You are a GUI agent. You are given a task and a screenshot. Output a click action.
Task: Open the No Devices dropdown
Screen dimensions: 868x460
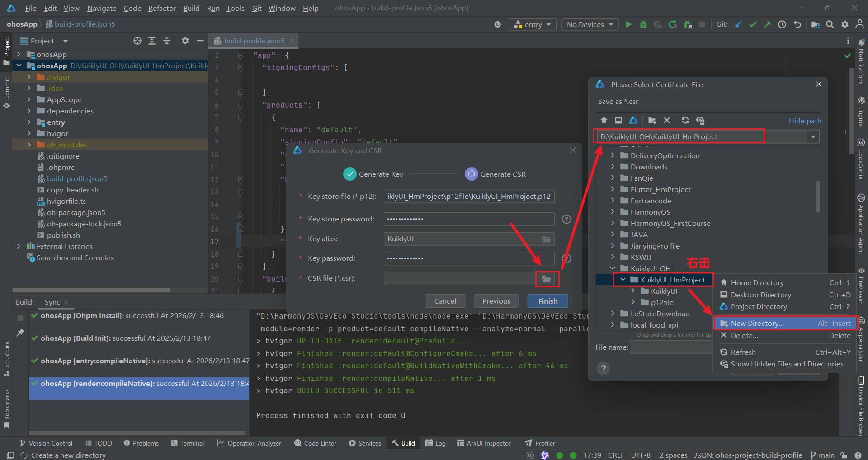tap(590, 24)
